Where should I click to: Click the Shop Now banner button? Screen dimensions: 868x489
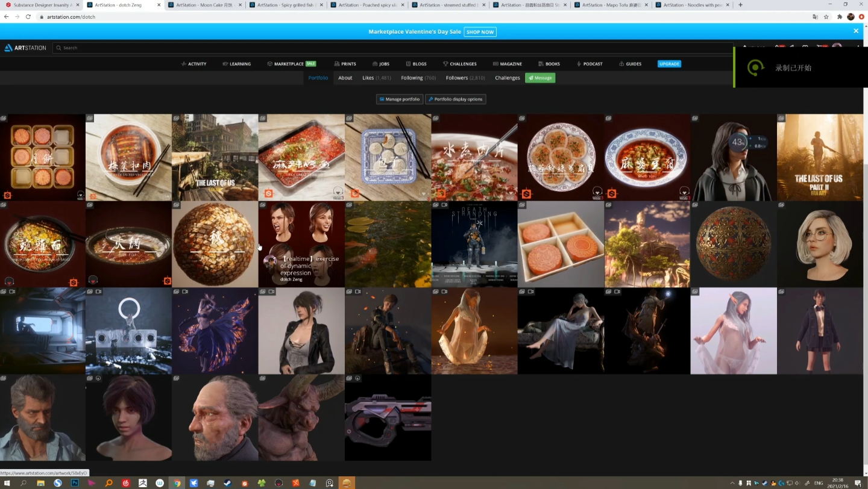pyautogui.click(x=480, y=32)
